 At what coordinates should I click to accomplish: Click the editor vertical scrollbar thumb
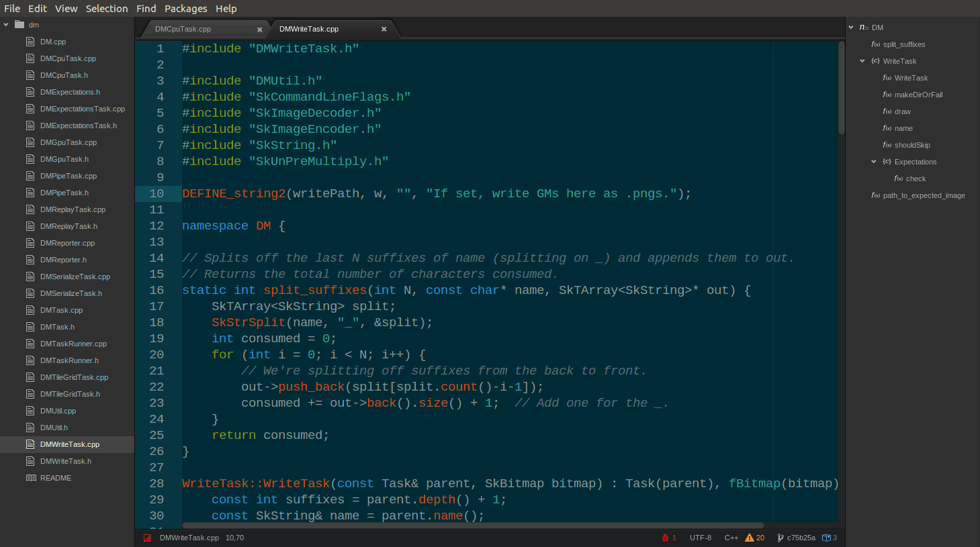pyautogui.click(x=841, y=87)
